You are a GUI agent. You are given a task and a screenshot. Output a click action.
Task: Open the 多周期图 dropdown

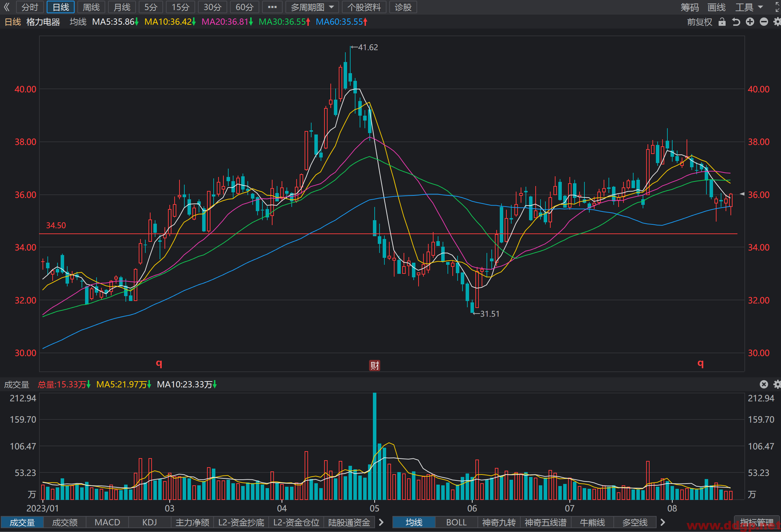pyautogui.click(x=312, y=7)
